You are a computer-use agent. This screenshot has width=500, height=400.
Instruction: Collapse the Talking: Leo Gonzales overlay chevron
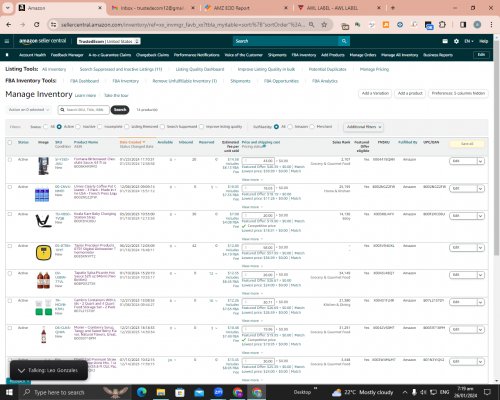click(x=21, y=371)
